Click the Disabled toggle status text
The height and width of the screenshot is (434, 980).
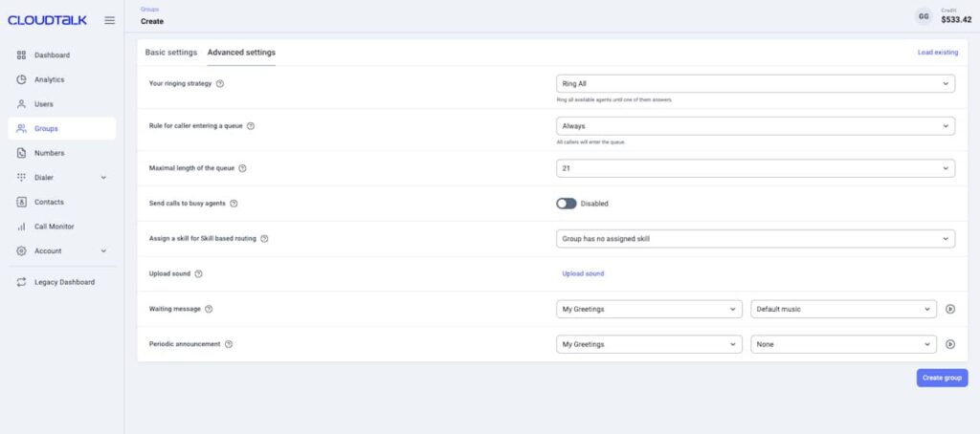[594, 204]
